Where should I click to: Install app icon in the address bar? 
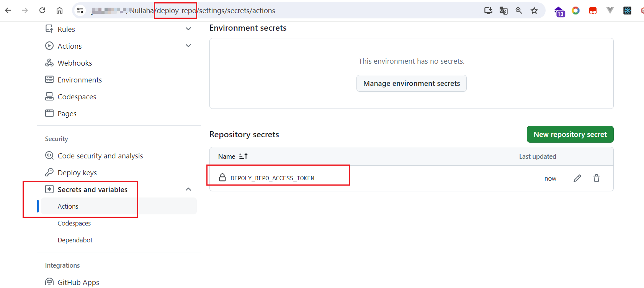point(488,11)
